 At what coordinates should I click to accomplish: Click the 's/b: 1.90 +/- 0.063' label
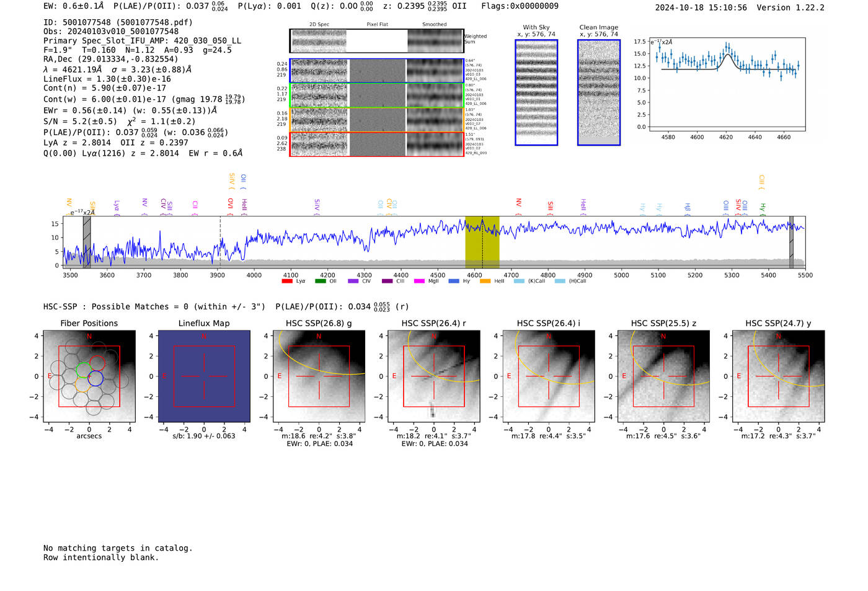[204, 436]
